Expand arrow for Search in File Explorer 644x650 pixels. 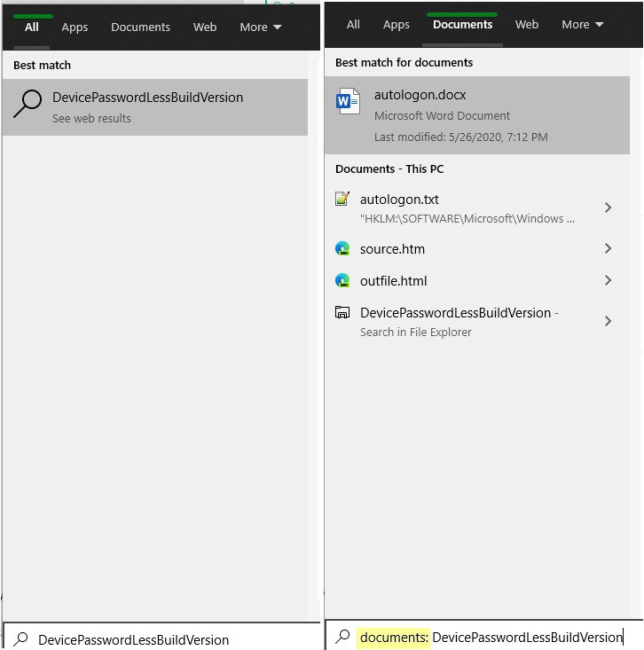point(608,321)
